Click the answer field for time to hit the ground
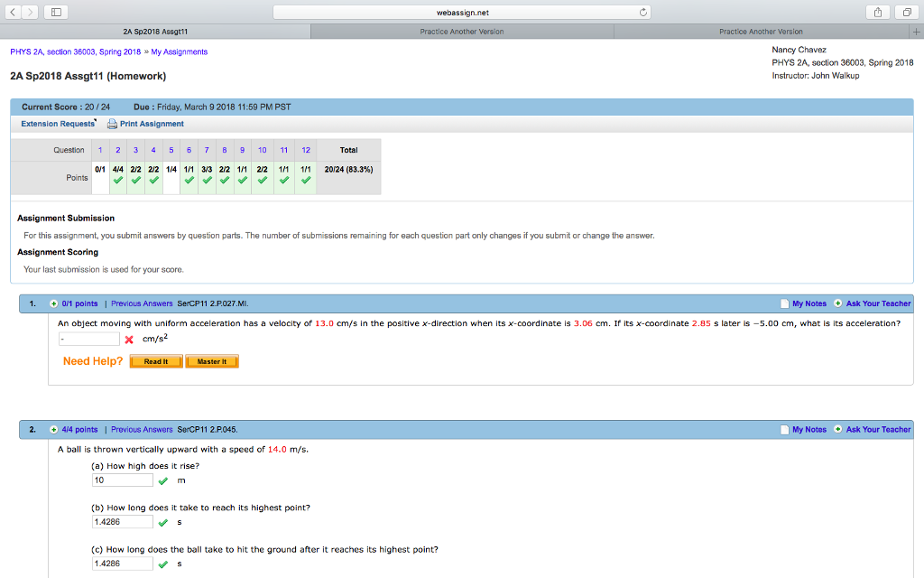Screen dimensions: 924x578 [123, 564]
